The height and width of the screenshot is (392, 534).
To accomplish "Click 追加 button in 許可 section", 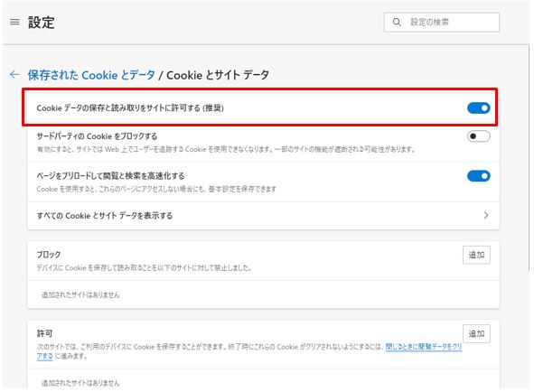I will pyautogui.click(x=476, y=334).
